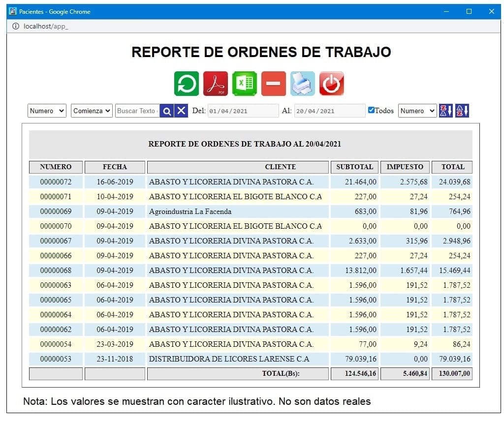Click the report heading AL 20/04/2021
Image resolution: width=504 pixels, height=423 pixels.
(245, 144)
